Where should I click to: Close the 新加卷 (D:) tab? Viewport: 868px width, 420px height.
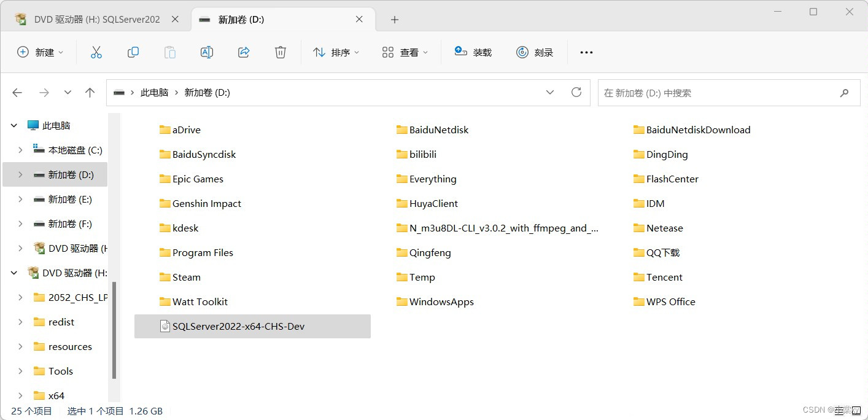[x=360, y=20]
